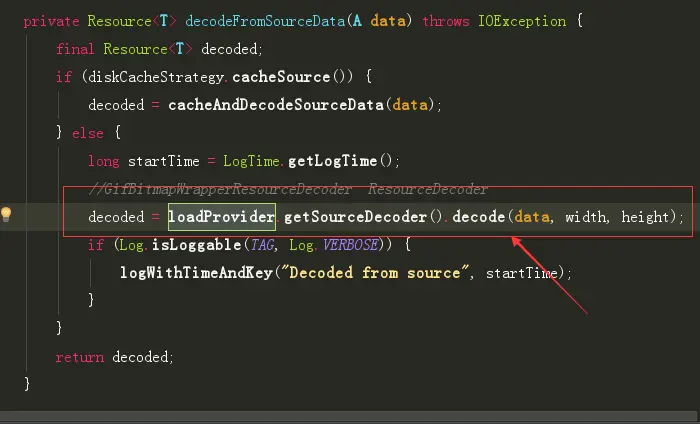Image resolution: width=700 pixels, height=424 pixels.
Task: Click the GifBitmapWrapperResourceDecoder comment line
Action: tap(288, 189)
